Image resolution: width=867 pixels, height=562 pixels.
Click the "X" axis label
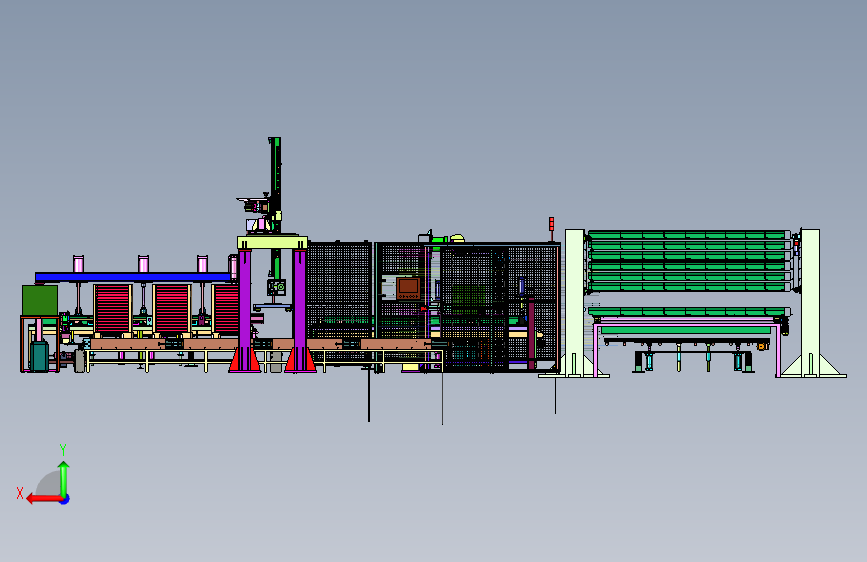(20, 493)
